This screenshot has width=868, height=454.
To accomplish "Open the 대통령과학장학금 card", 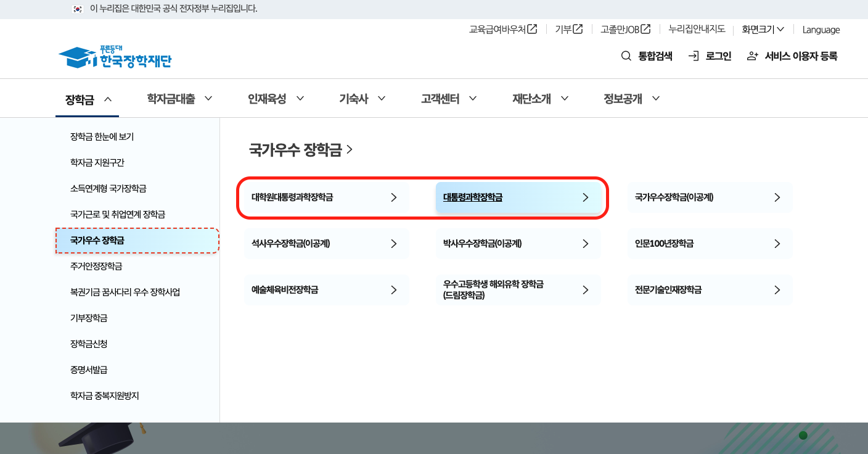I will tap(519, 197).
